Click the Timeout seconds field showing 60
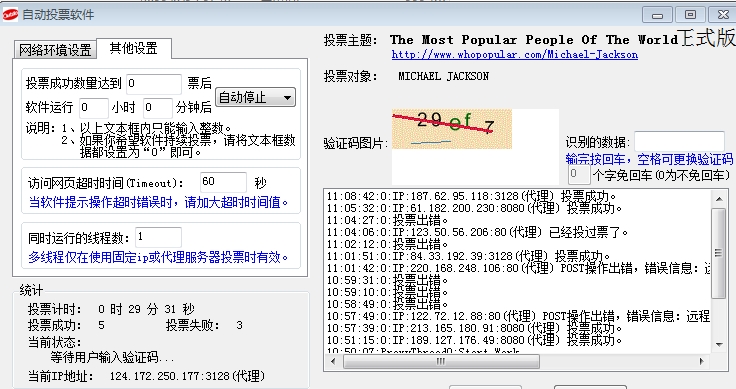 (x=223, y=182)
